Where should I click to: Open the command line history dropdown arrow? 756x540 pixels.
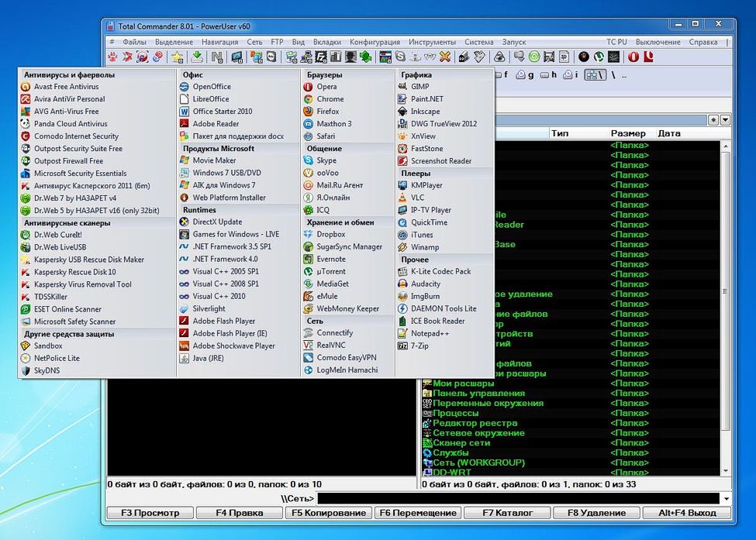[726, 499]
